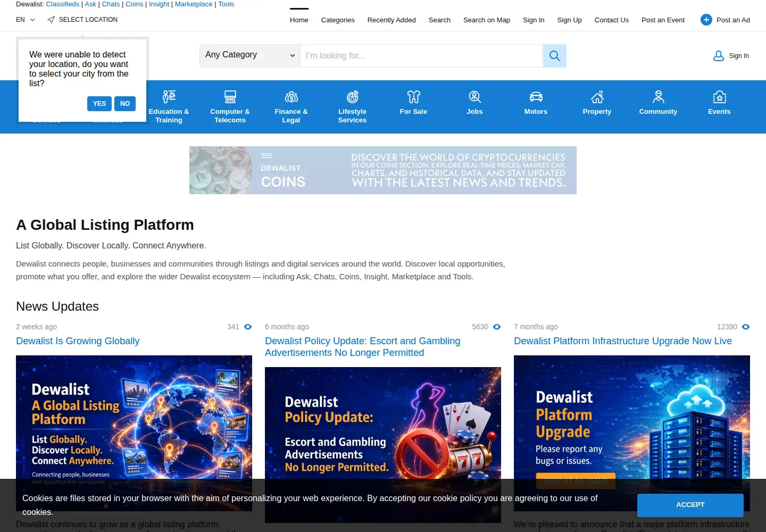
Task: Click the magnifier search button
Action: click(554, 56)
